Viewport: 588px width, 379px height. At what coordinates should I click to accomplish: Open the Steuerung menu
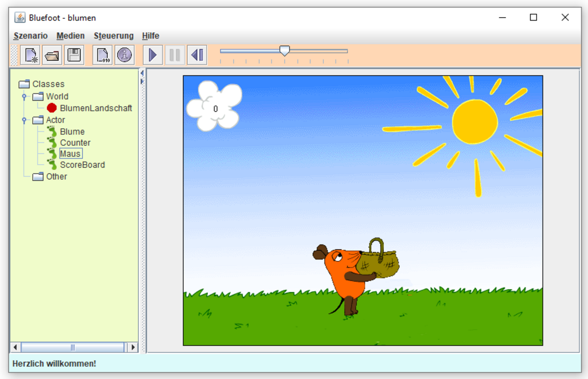114,36
